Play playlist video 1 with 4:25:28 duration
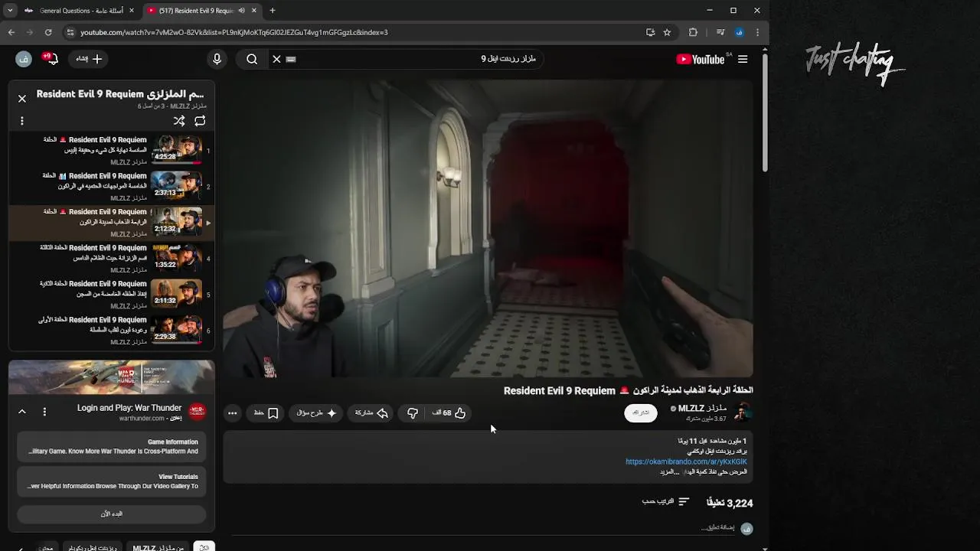The image size is (980, 551). (x=112, y=150)
